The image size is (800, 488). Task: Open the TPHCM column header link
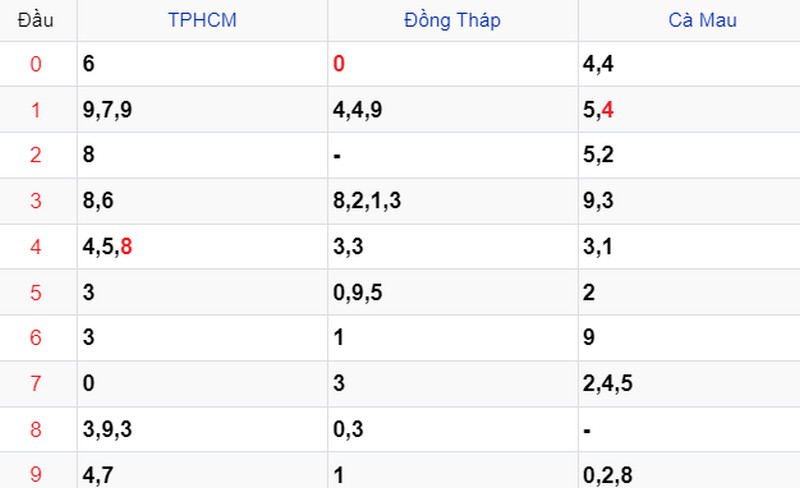point(202,20)
